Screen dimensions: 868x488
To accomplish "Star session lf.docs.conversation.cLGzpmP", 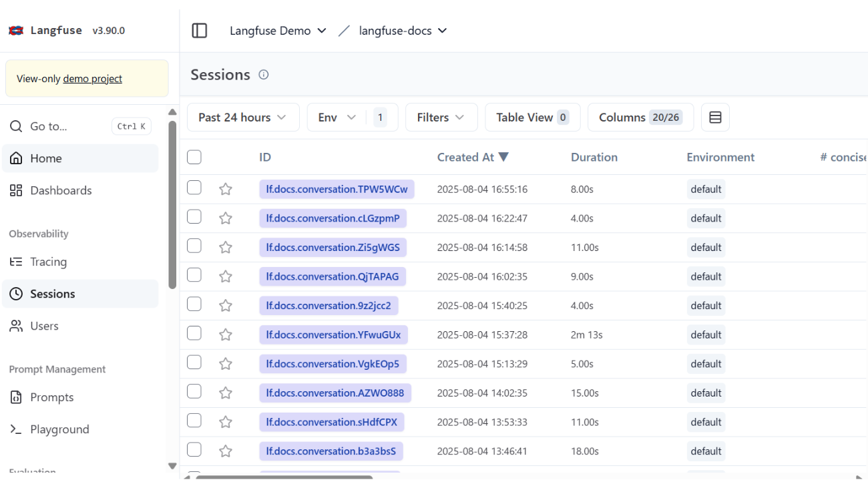I will tap(226, 218).
